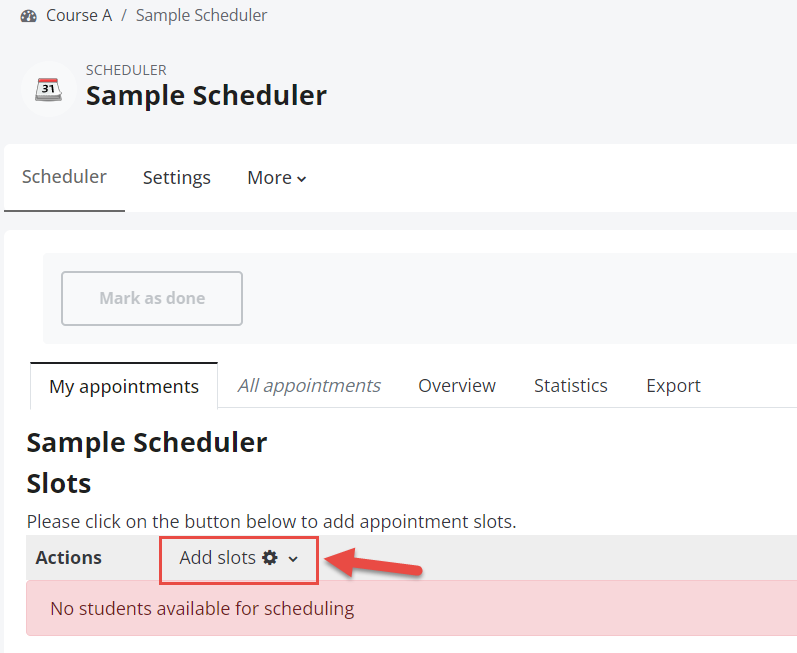This screenshot has height=653, width=797.
Task: Open the More menu chevron
Action: (301, 179)
